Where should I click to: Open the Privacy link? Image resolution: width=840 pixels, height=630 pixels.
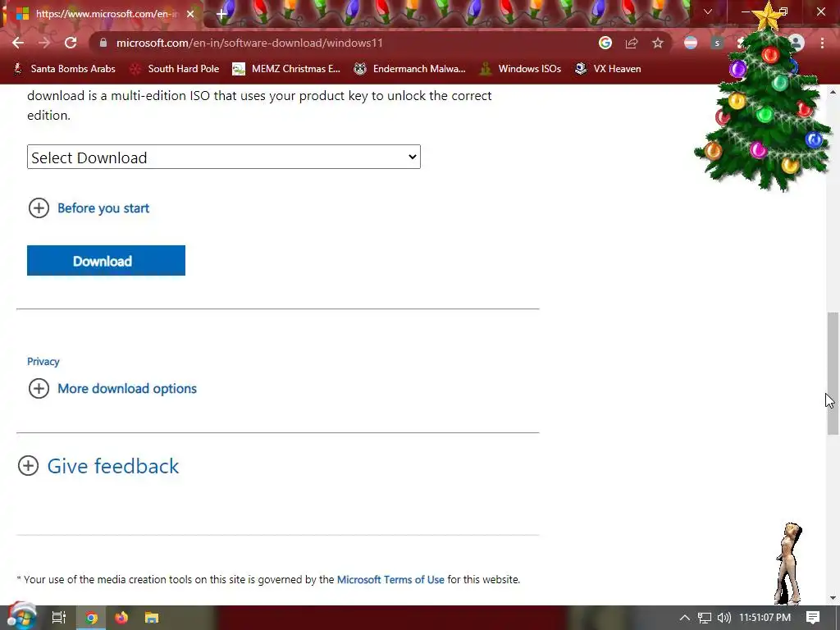tap(43, 362)
